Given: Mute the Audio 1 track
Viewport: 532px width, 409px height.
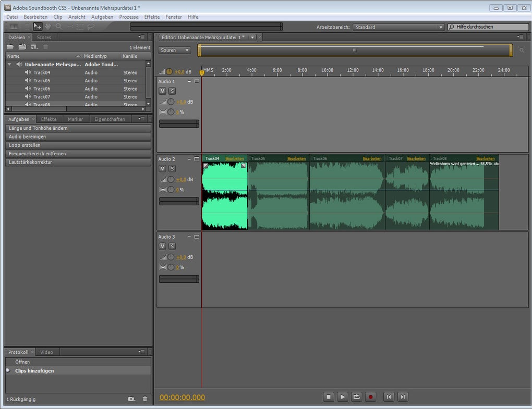Looking at the screenshot, I should [x=162, y=91].
